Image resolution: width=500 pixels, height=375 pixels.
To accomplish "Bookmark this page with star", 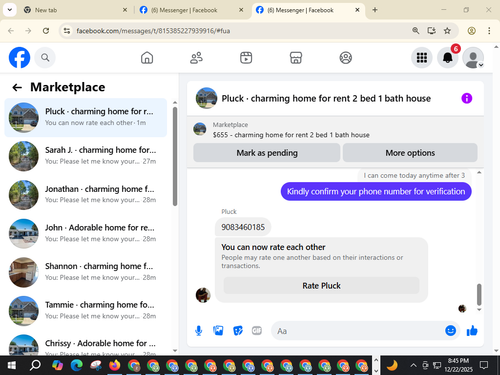I will (x=447, y=31).
